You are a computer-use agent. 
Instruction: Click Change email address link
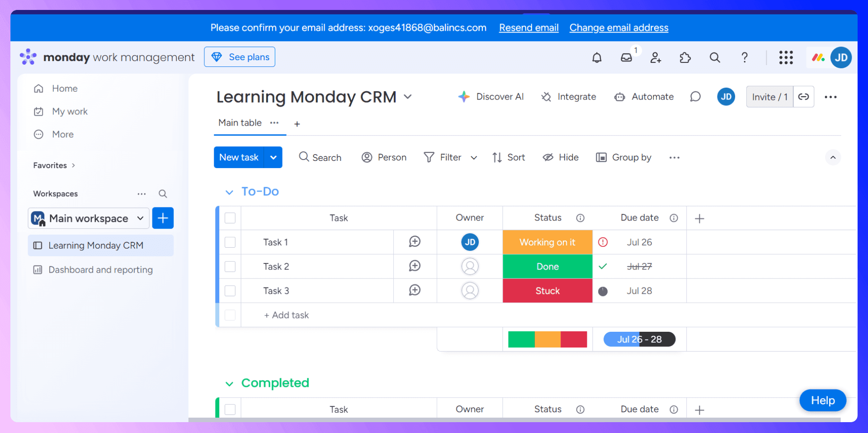click(619, 28)
